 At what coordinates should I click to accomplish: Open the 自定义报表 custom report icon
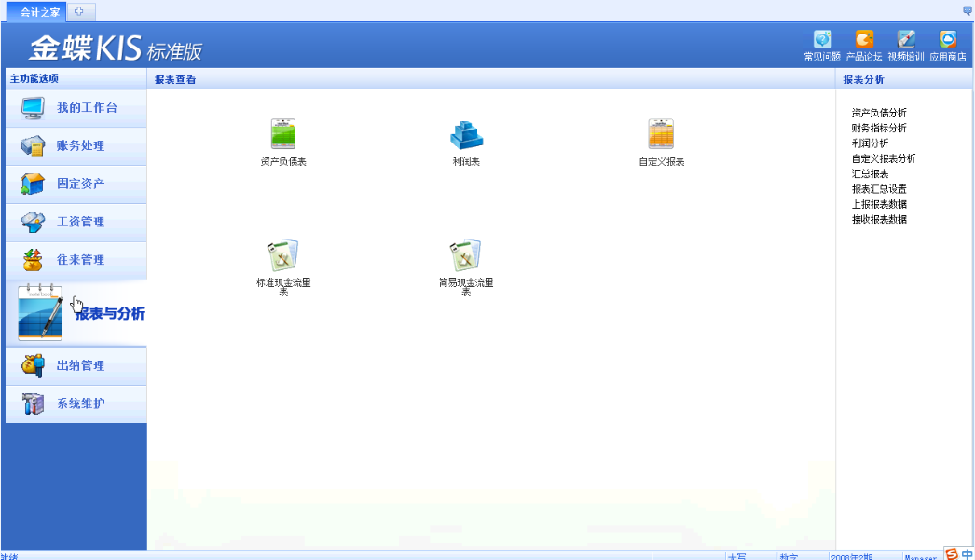pos(661,133)
